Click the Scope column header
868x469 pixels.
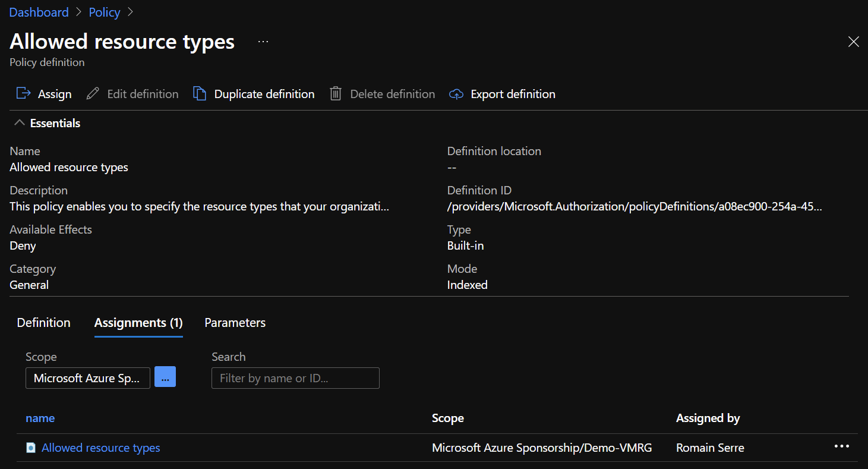pos(448,418)
